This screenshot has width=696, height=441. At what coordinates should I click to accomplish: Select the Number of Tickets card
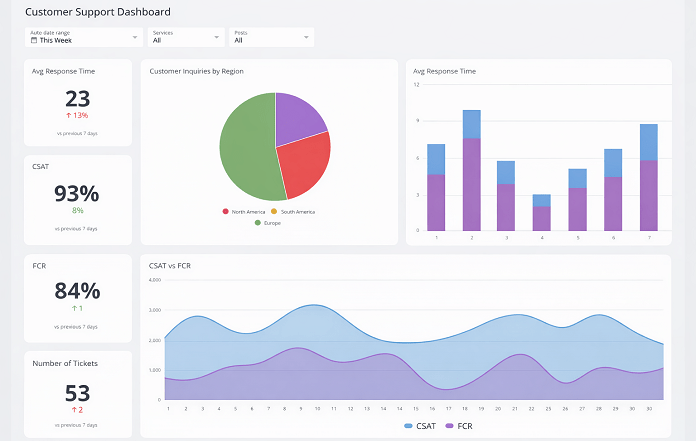coord(78,393)
